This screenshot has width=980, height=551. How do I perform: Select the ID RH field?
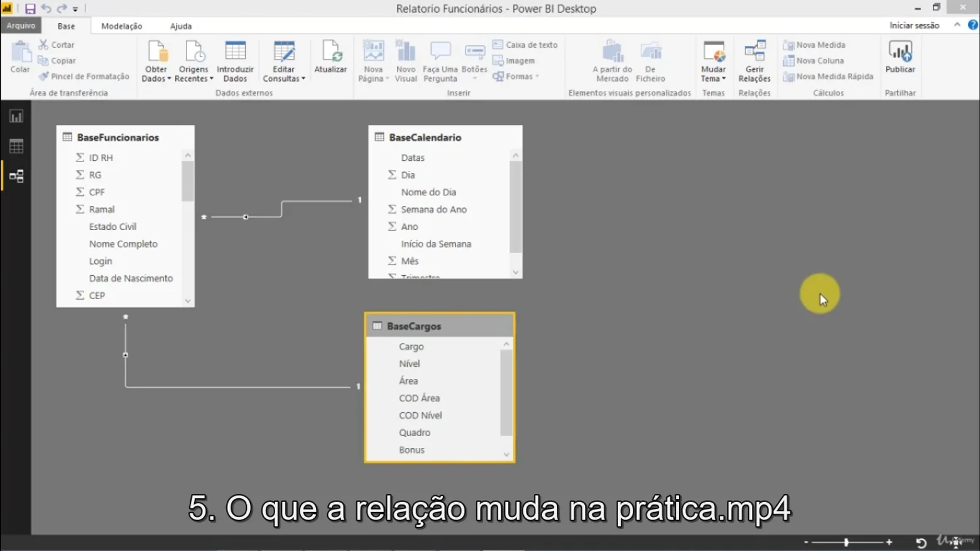[101, 158]
